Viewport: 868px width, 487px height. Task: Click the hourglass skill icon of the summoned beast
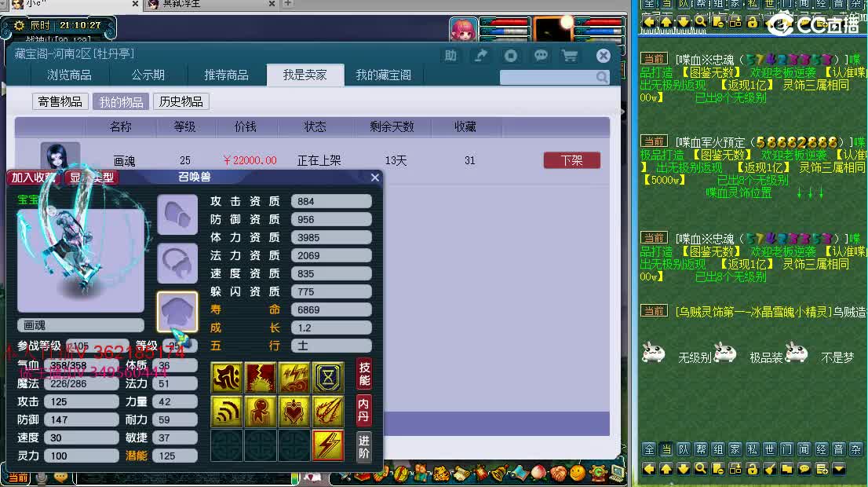coord(328,377)
